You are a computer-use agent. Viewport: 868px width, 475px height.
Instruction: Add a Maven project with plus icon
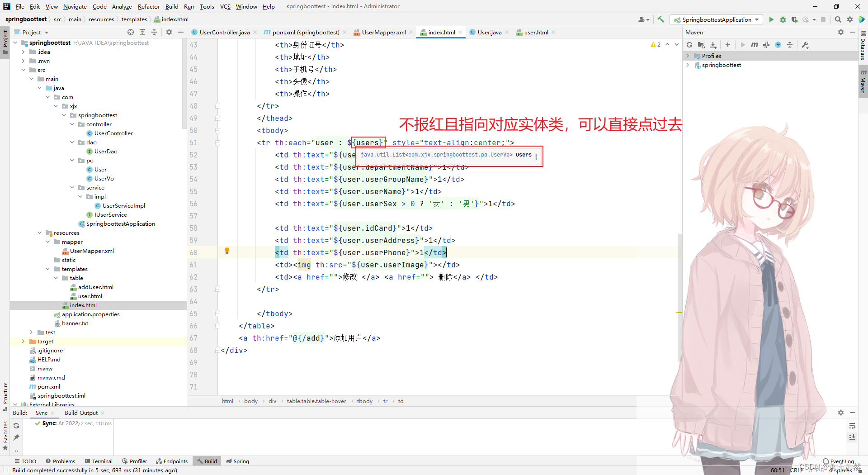[728, 45]
